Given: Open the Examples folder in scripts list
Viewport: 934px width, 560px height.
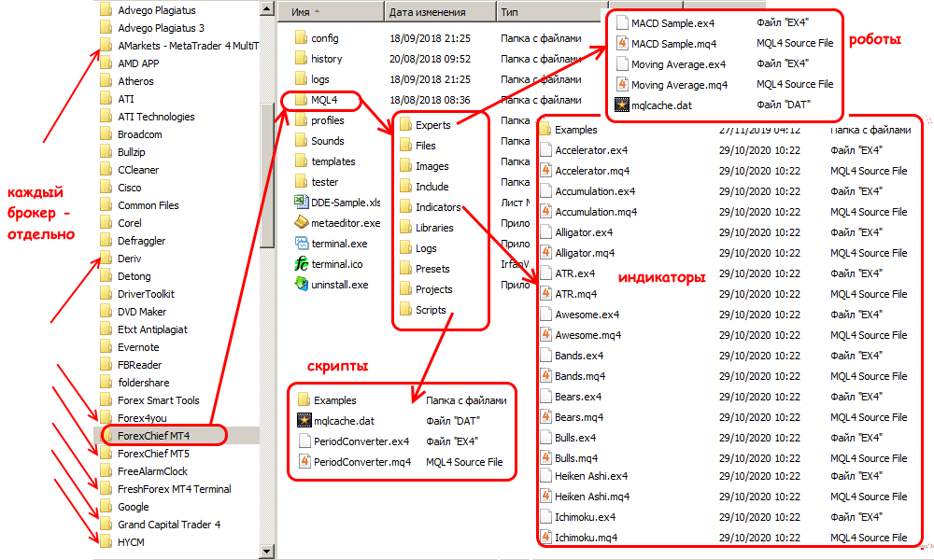Looking at the screenshot, I should (334, 400).
